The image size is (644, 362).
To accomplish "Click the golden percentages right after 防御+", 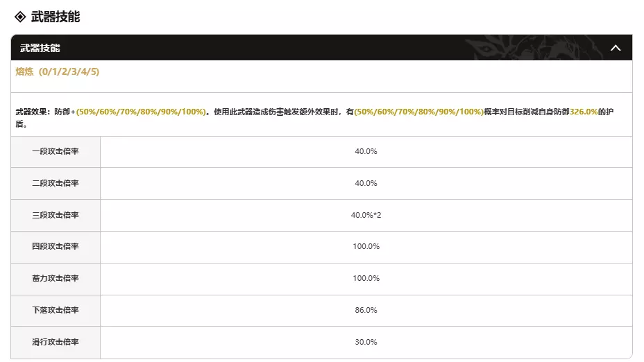I will tap(142, 112).
